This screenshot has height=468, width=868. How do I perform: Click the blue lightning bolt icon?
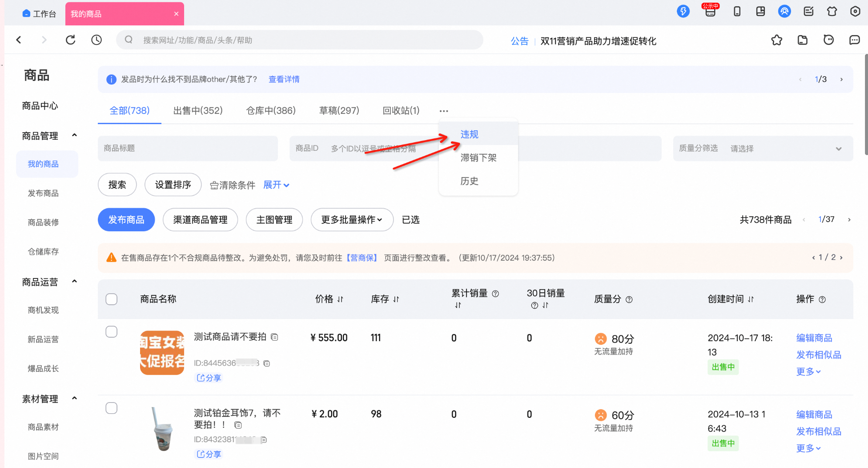683,12
